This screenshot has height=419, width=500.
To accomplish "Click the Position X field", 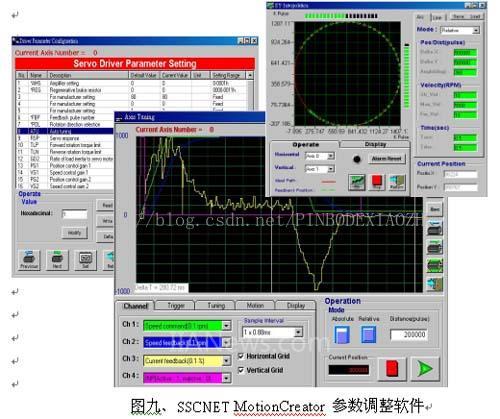I will point(460,174).
